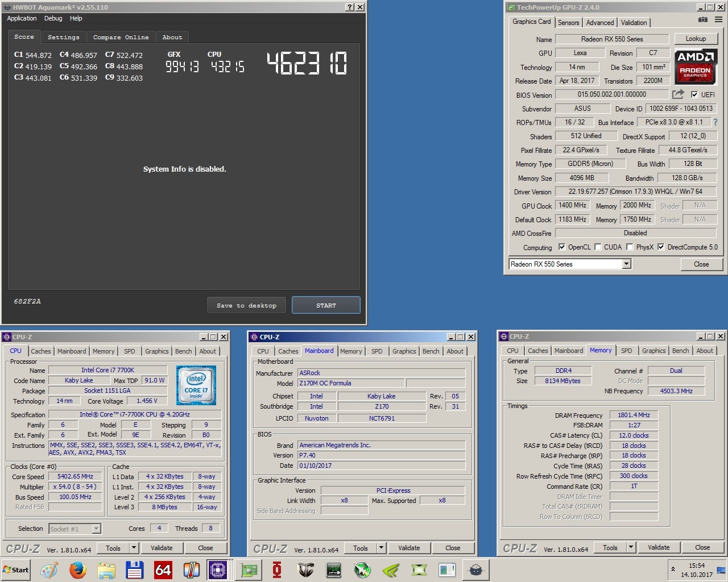
Task: Switch to Aquamark cat-face taskbar icon
Action: pyautogui.click(x=476, y=569)
